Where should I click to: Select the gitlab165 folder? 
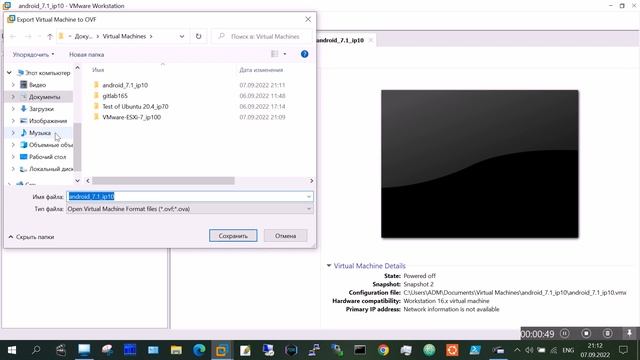(115, 96)
